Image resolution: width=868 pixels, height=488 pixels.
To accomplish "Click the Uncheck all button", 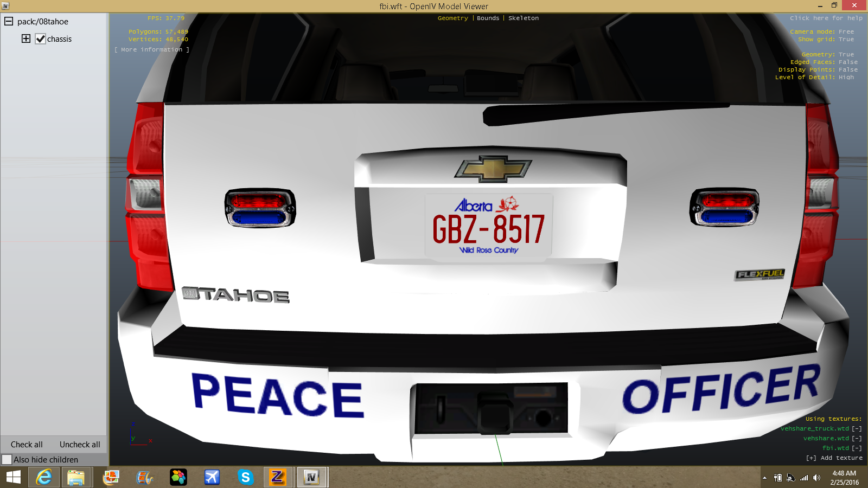I will pyautogui.click(x=80, y=445).
